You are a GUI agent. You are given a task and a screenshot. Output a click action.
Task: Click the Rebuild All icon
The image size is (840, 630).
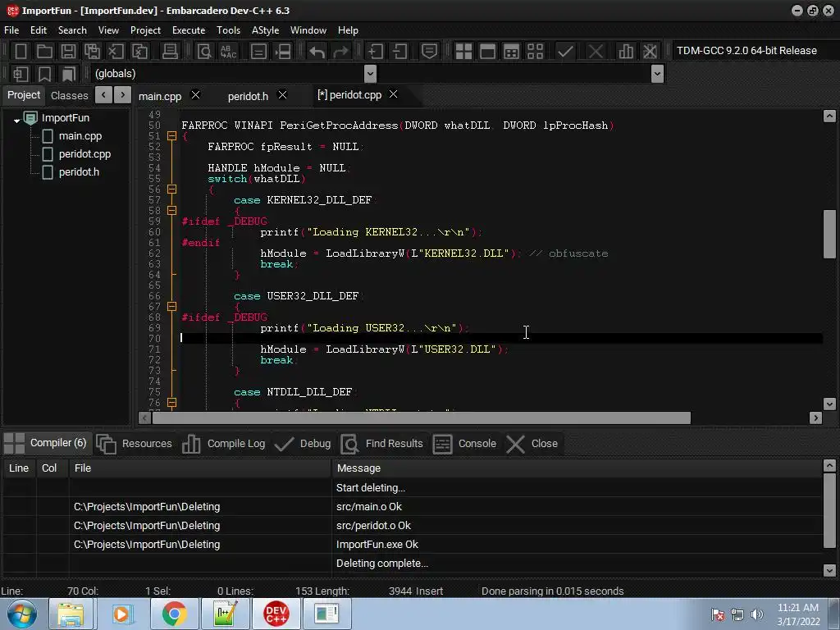[535, 52]
